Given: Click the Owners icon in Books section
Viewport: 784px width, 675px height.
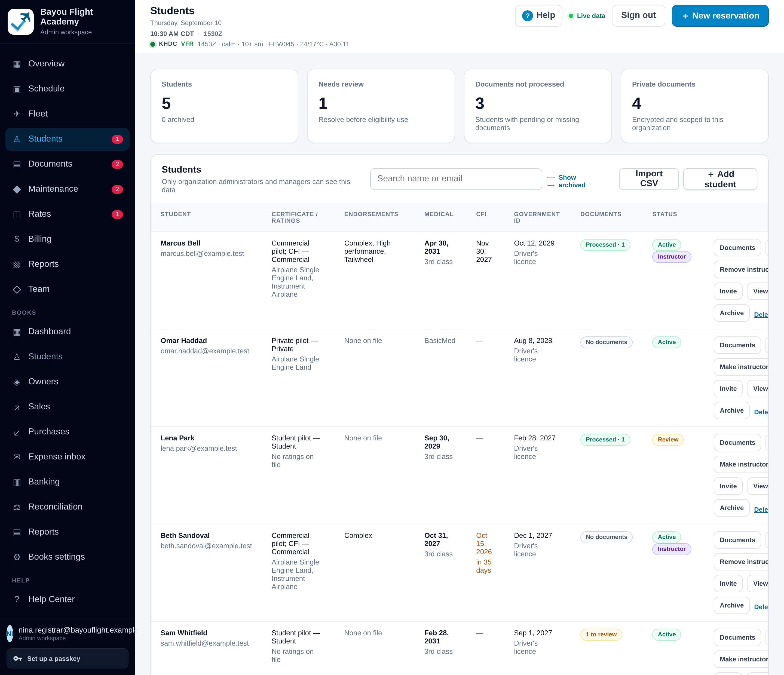Looking at the screenshot, I should coord(17,382).
